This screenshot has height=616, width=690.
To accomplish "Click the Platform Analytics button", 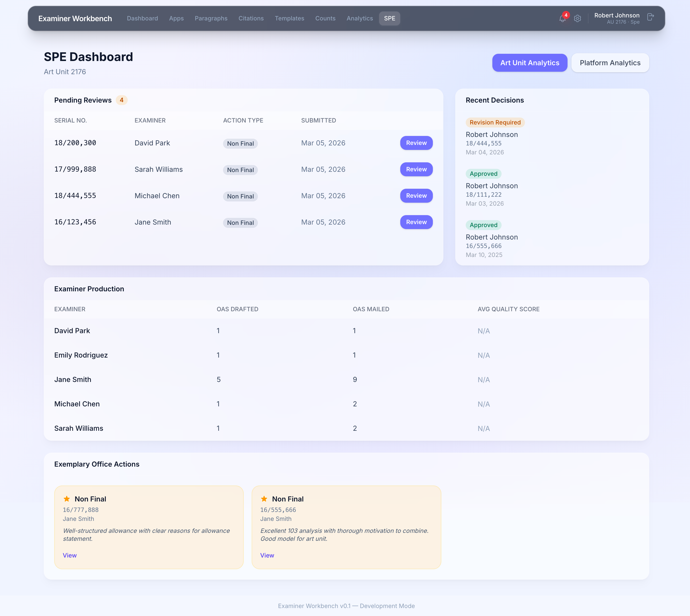I will [x=610, y=62].
